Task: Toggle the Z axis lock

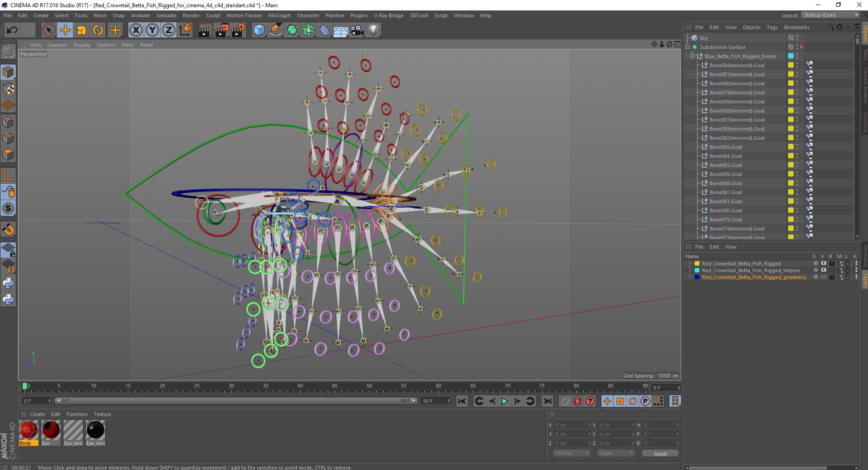Action: click(x=169, y=30)
